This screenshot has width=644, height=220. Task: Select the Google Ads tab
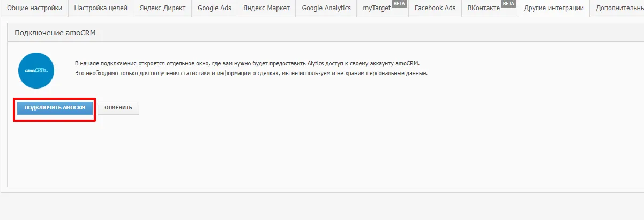click(214, 9)
